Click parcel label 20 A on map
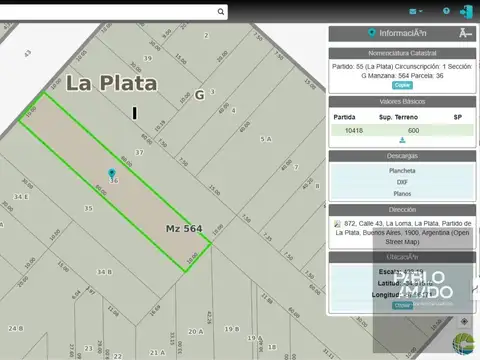Image resolution: width=480 pixels, height=360 pixels. click(x=196, y=332)
